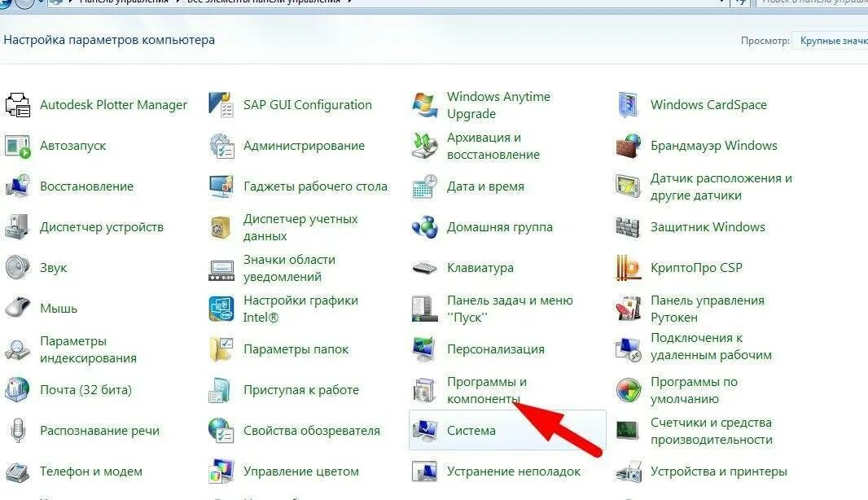868x500 pixels.
Task: Click the SAP GUI Configuration icon
Action: 221,105
